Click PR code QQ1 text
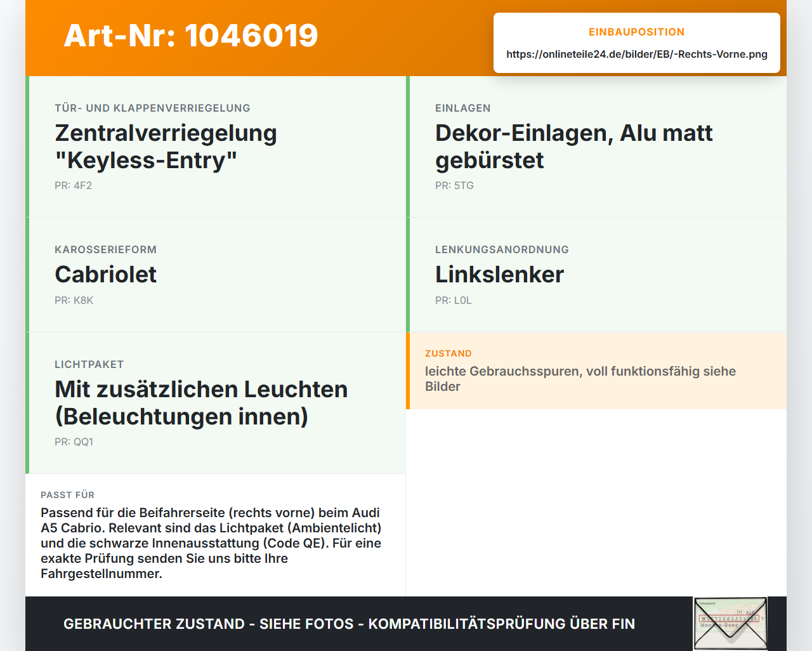The image size is (812, 651). coord(74,442)
